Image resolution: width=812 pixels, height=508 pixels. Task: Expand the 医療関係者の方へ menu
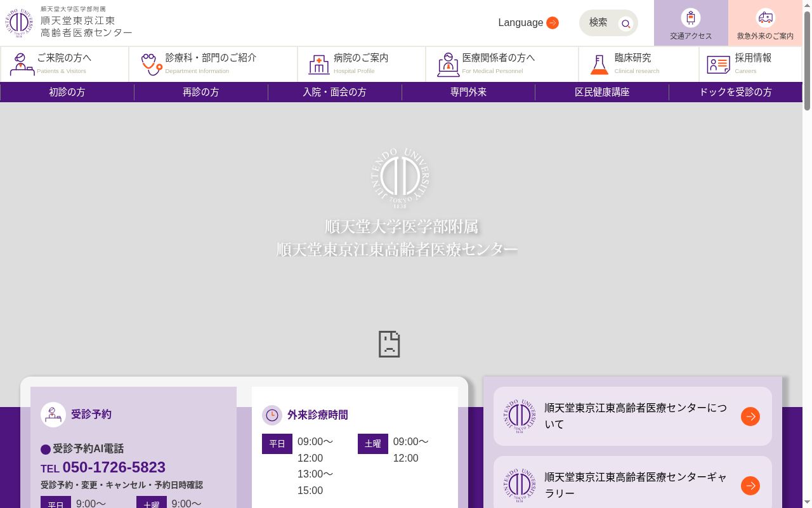click(502, 64)
